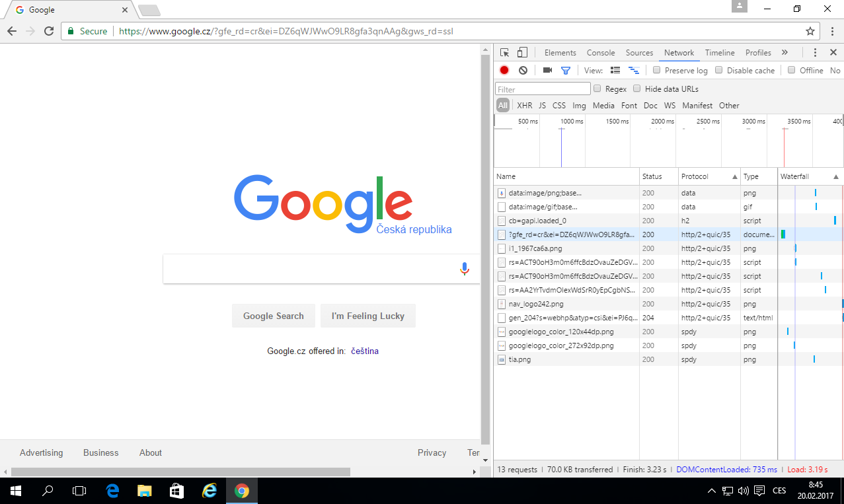Open the Sources tab
This screenshot has height=504, width=844.
click(639, 53)
